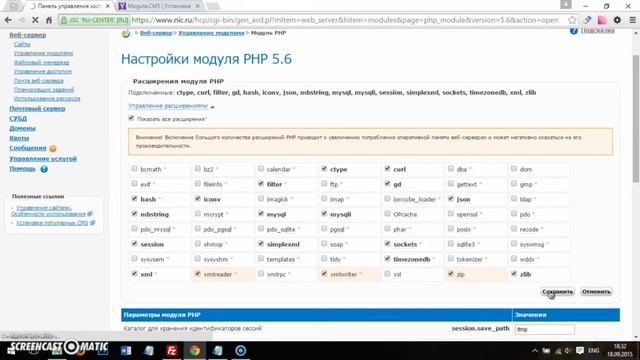Open the round circle app in taskbar
640x360 pixels.
click(x=240, y=351)
